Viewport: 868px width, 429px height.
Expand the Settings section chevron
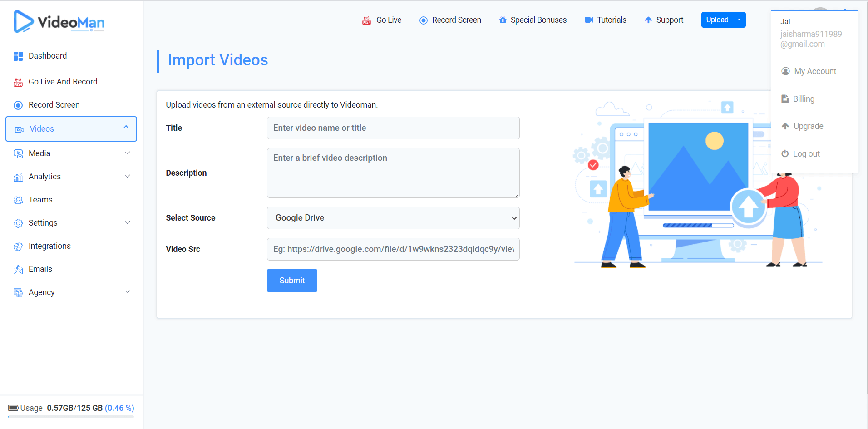point(128,222)
